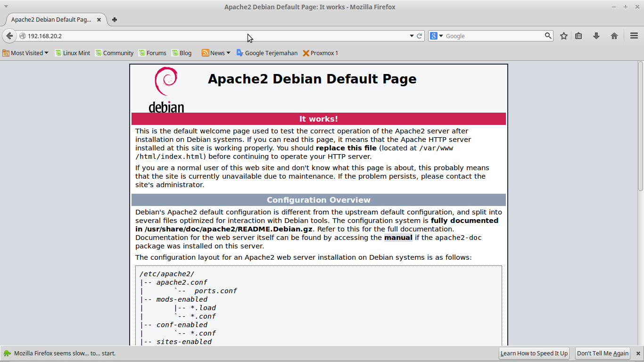
Task: Click Learn How to Speed It Up button
Action: tap(534, 353)
